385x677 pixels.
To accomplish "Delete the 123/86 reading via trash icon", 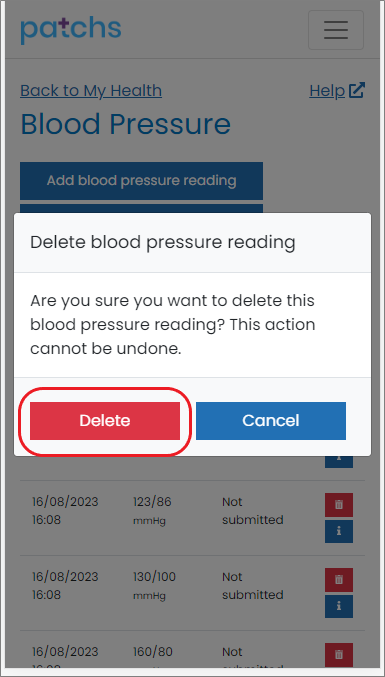I will 339,505.
